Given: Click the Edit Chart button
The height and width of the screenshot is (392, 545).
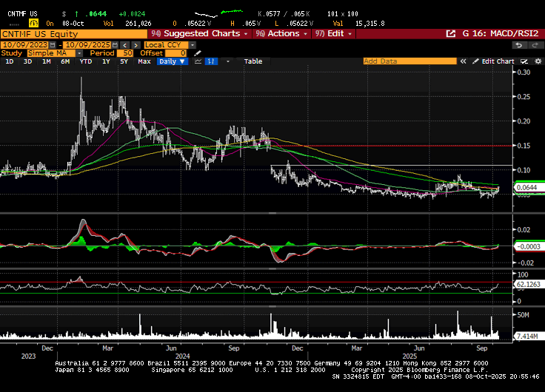Looking at the screenshot, I should tap(494, 61).
